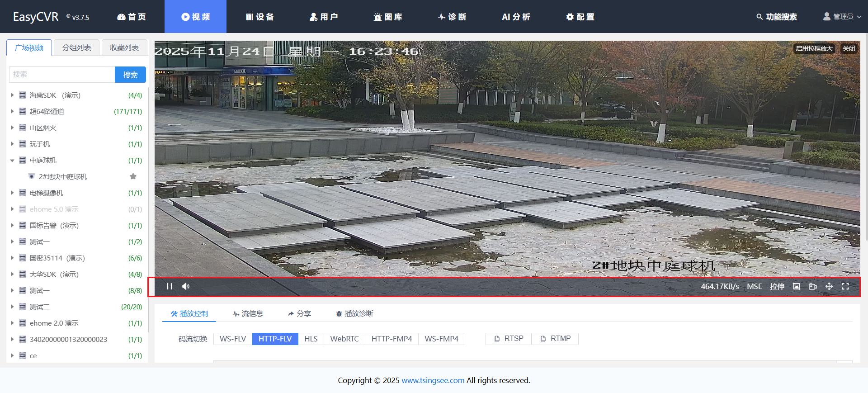Mute the player's speaker icon

point(186,286)
